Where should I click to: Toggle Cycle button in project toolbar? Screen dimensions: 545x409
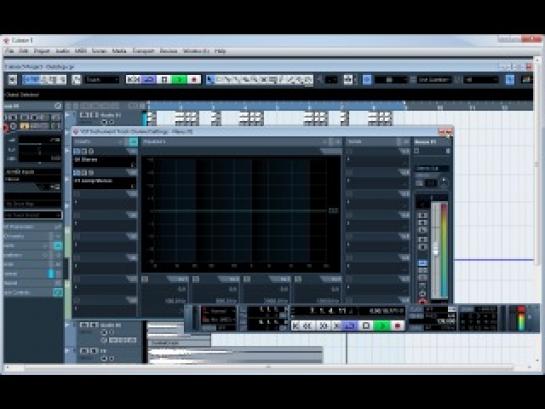pyautogui.click(x=149, y=80)
